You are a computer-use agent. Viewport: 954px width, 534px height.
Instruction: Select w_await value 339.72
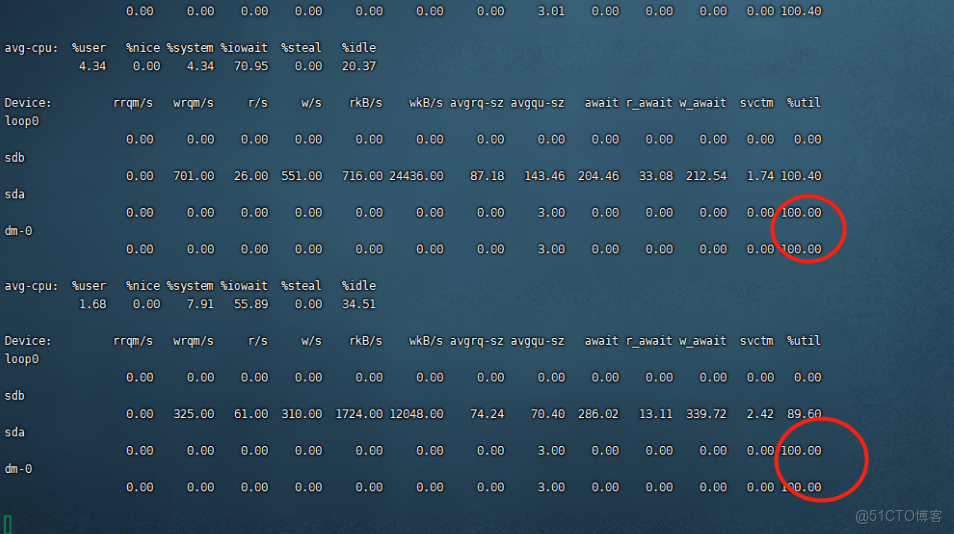click(706, 414)
